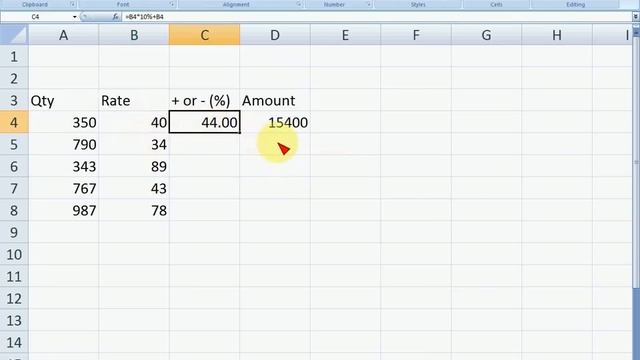Select row 14 header
The image size is (640, 360).
coord(14,342)
